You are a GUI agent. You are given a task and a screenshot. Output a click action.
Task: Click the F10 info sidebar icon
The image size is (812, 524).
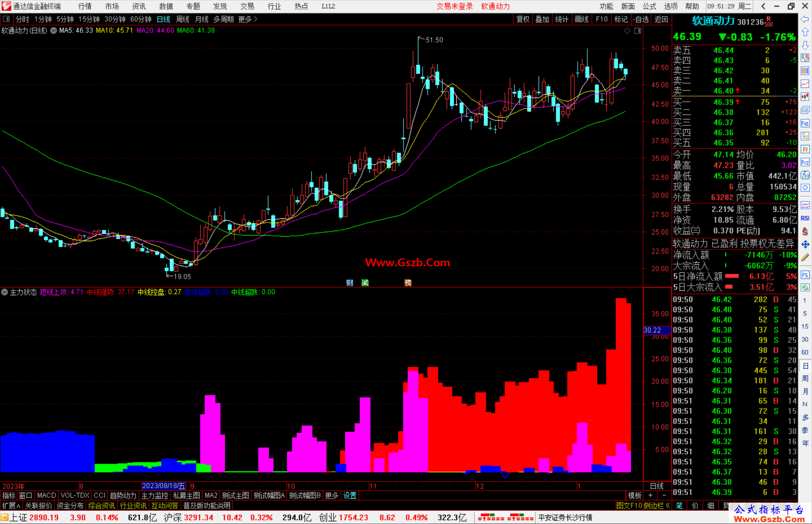point(805,123)
